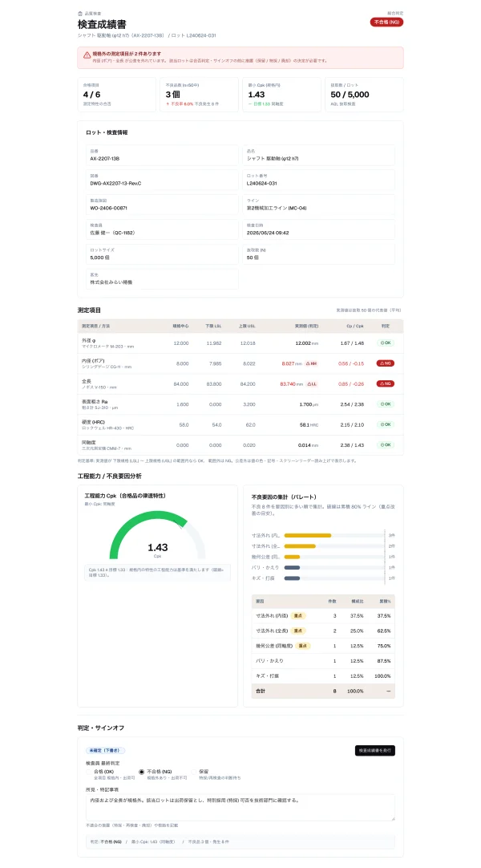Click the gray キズ・打痕 Pareto bar
481x868 pixels.
point(291,578)
